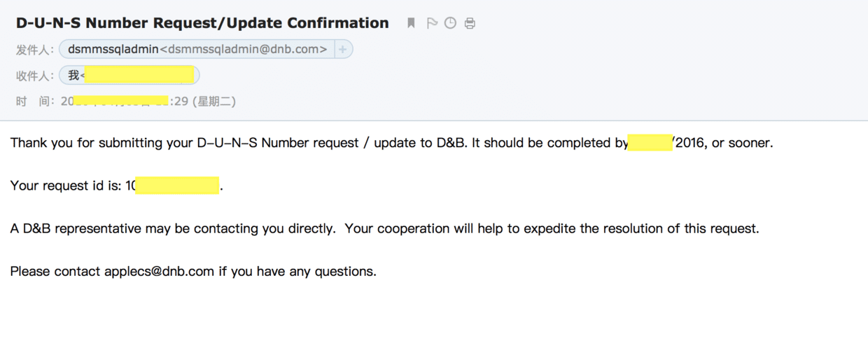Click the email subject heading

click(x=202, y=23)
